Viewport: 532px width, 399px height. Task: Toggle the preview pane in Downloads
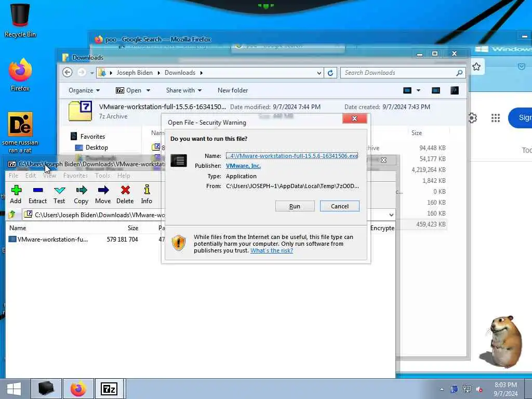[x=436, y=90]
